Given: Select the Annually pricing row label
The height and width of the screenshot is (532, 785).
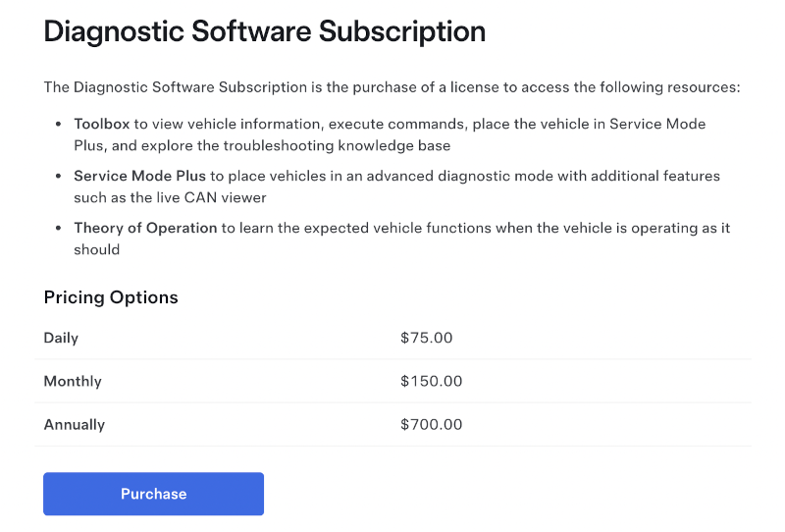Looking at the screenshot, I should coord(75,425).
